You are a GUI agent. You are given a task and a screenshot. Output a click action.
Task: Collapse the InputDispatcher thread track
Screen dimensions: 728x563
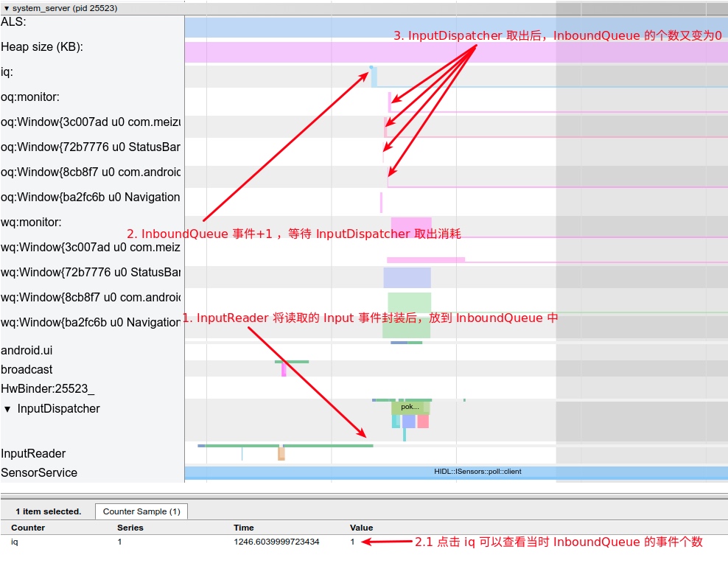(8, 409)
